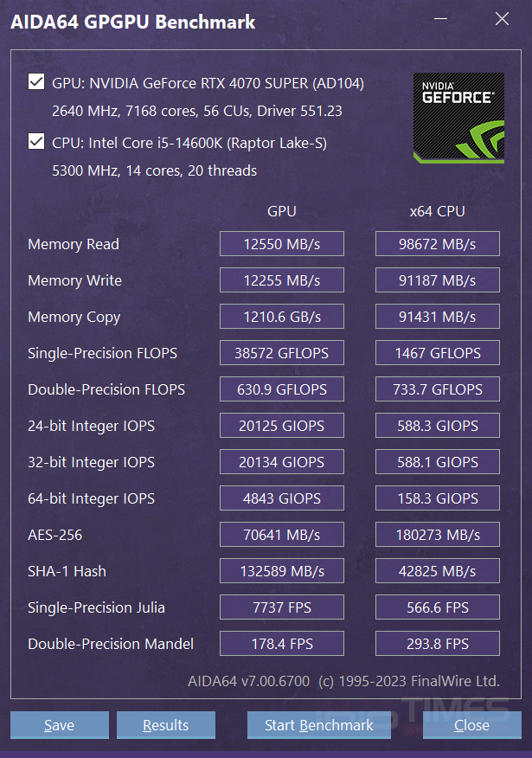Click the Close button at bottom
This screenshot has width=532, height=758.
tap(471, 725)
